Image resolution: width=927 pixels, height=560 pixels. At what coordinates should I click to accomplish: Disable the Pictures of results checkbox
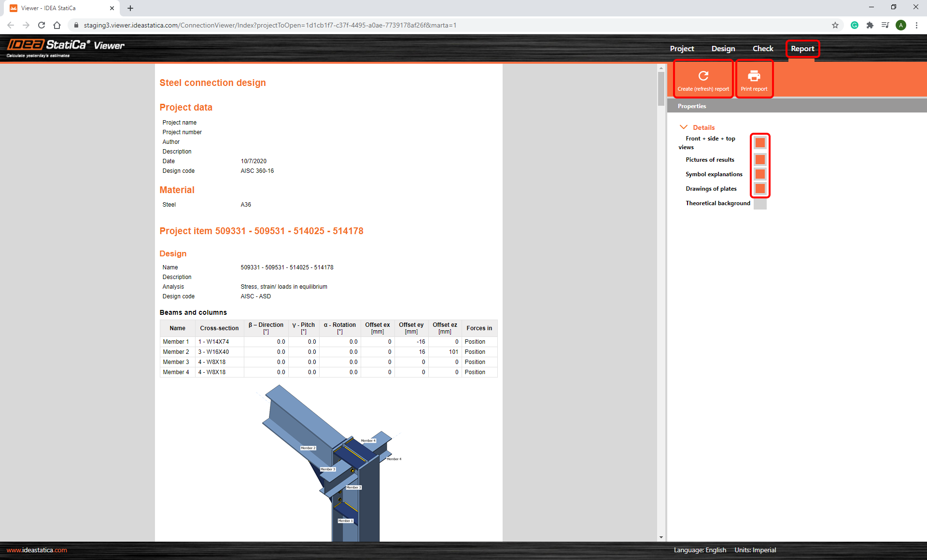click(760, 159)
